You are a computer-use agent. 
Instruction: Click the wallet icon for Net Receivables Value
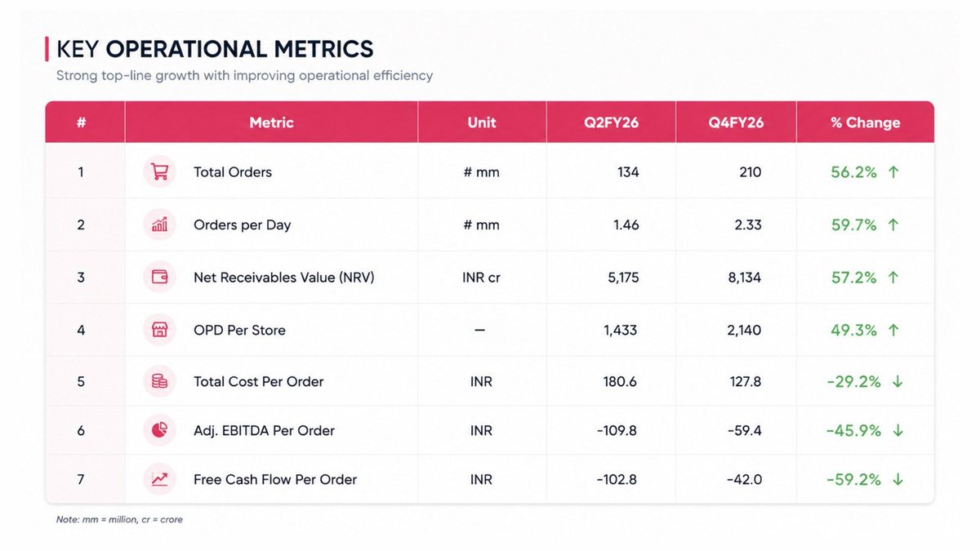pos(159,278)
